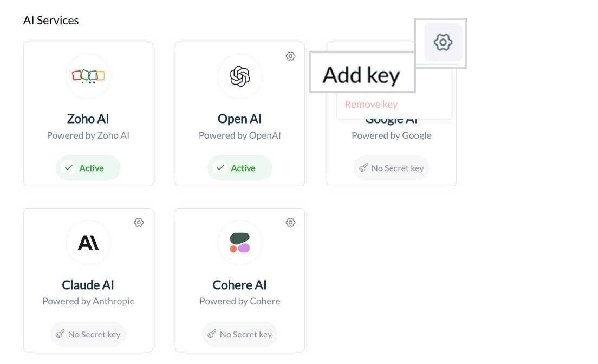Click Active status badge under Open AI
The image size is (598, 364).
(240, 168)
